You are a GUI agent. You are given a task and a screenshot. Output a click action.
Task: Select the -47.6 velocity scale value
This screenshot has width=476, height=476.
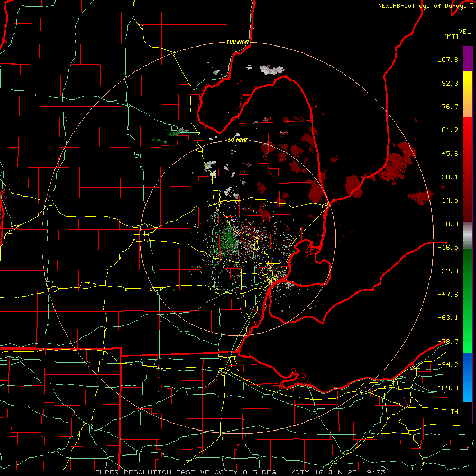(x=448, y=295)
